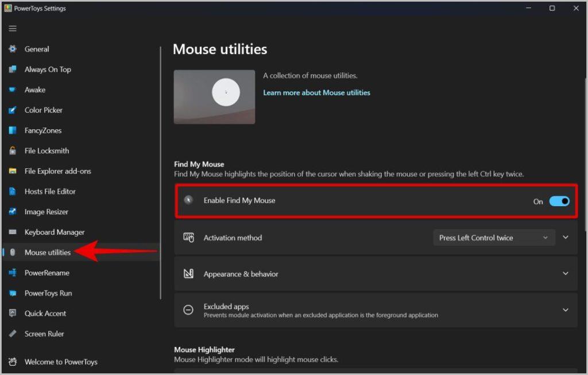The image size is (588, 375).
Task: Expand Appearance & behavior section chevron
Action: tap(566, 274)
